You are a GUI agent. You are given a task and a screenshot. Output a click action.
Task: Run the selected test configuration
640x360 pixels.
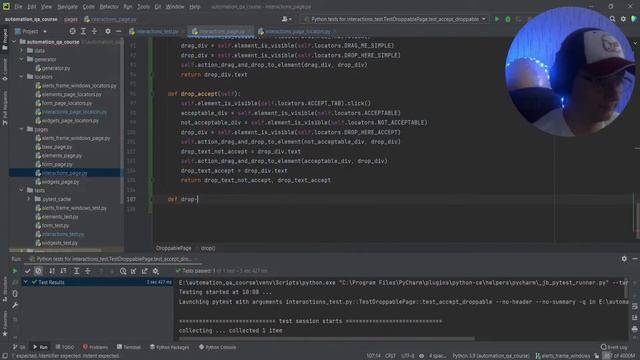[x=497, y=19]
